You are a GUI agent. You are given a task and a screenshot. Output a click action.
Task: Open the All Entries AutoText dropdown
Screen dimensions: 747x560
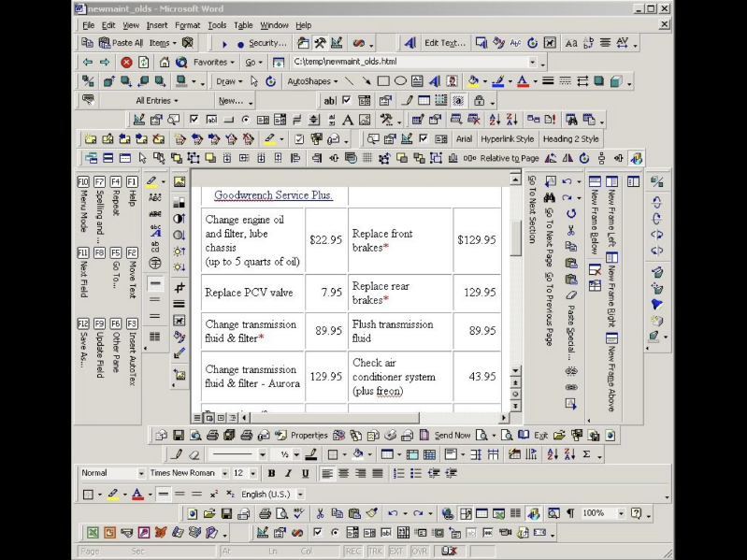[x=157, y=100]
